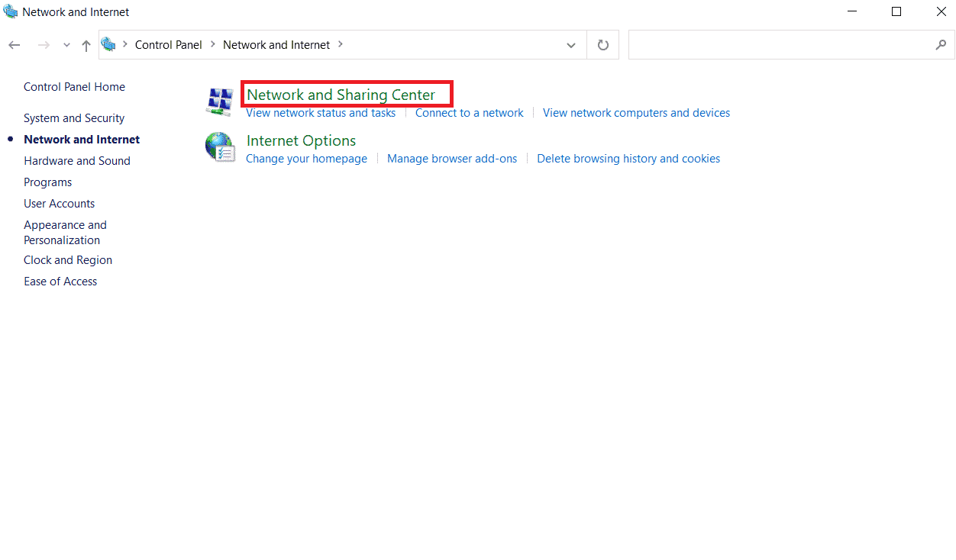The width and height of the screenshot is (956, 560).
Task: Click the refresh icon beside the address bar
Action: [x=602, y=44]
